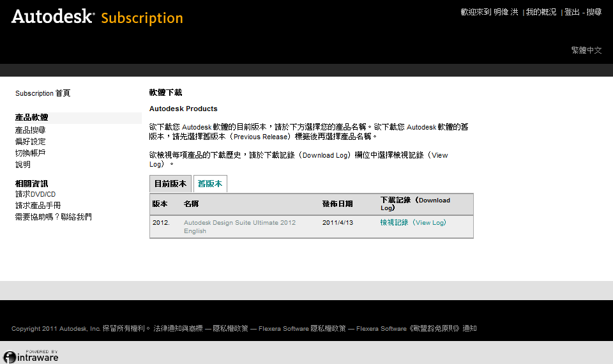Switch to 目前版本 tab
Viewport: 613px width, 364px height.
170,184
